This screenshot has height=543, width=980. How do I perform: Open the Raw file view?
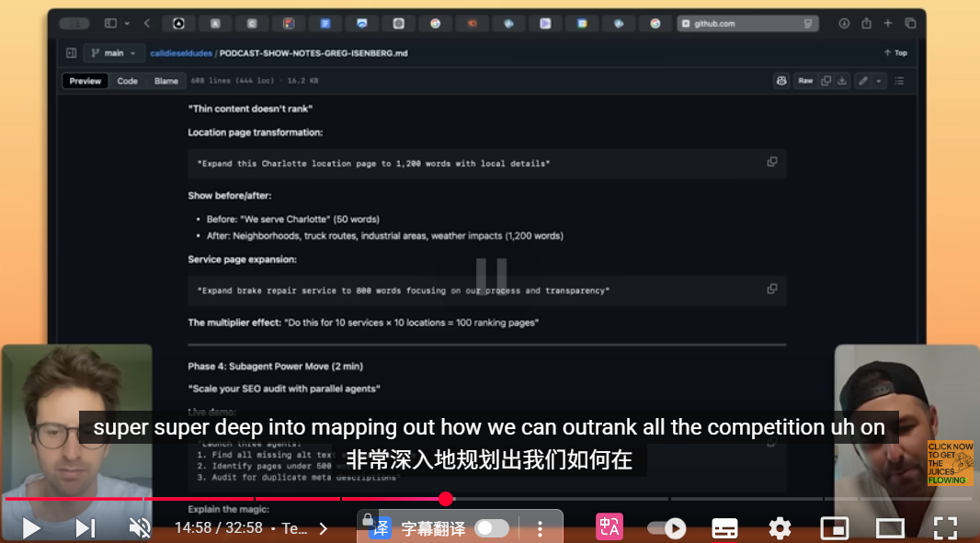805,81
